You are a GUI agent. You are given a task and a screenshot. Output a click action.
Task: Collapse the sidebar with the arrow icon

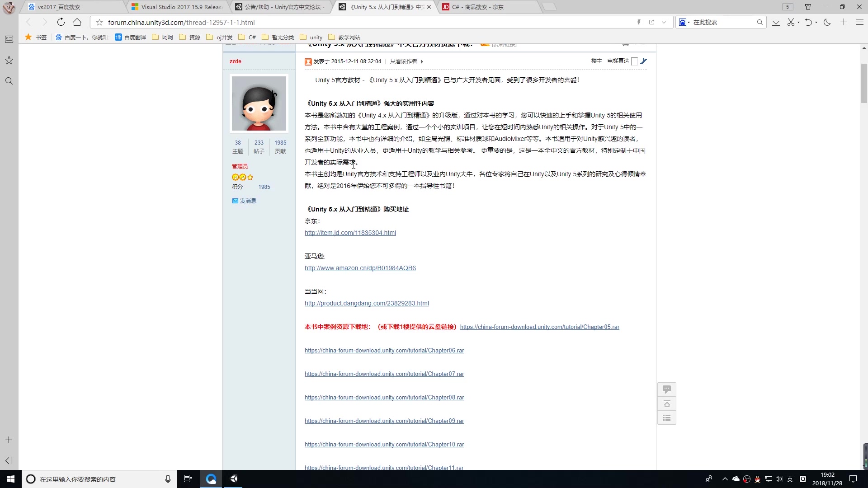click(x=9, y=460)
